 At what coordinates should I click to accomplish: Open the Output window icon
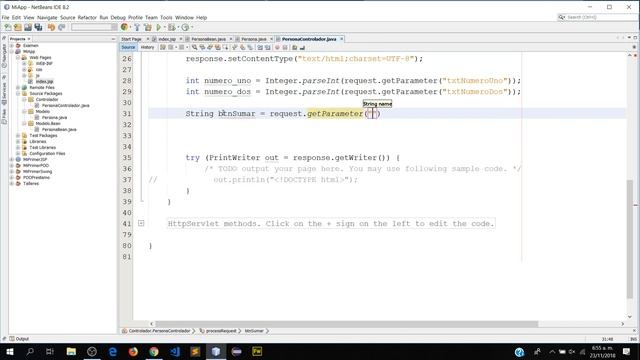tap(12, 339)
